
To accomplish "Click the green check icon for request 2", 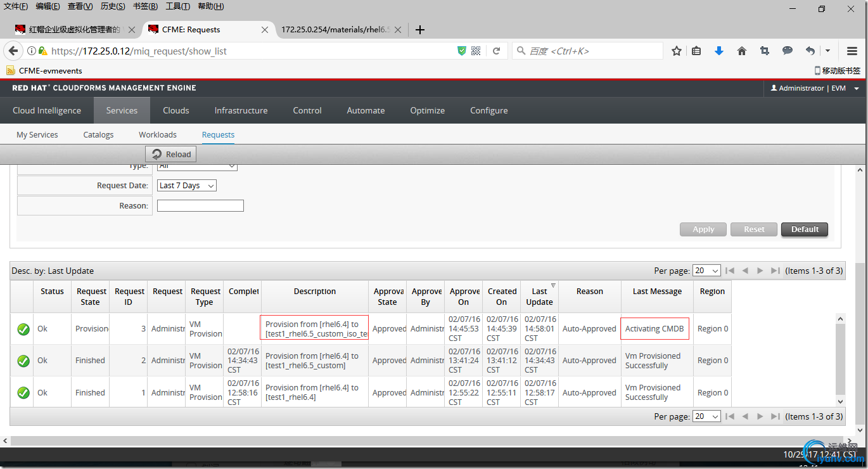I will coord(23,361).
